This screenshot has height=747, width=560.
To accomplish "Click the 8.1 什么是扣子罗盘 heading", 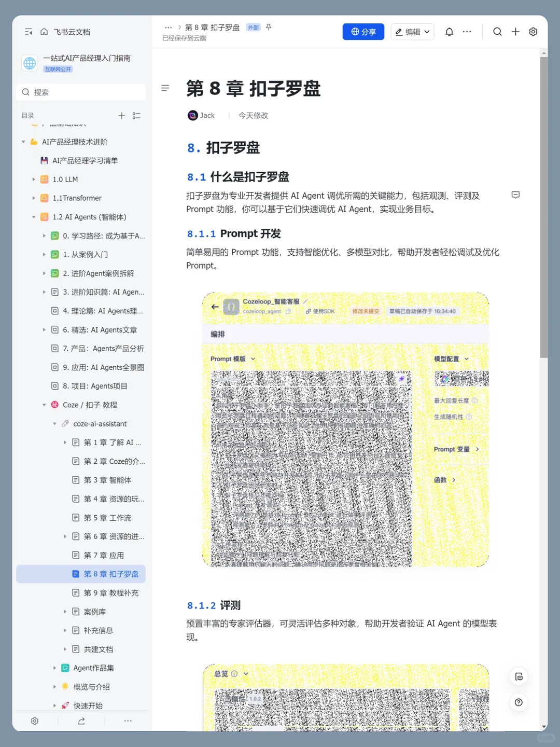I will tap(238, 177).
